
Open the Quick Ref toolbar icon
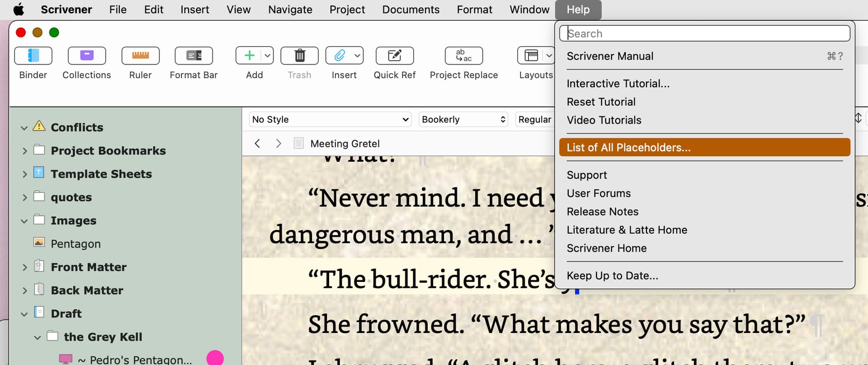click(x=395, y=56)
